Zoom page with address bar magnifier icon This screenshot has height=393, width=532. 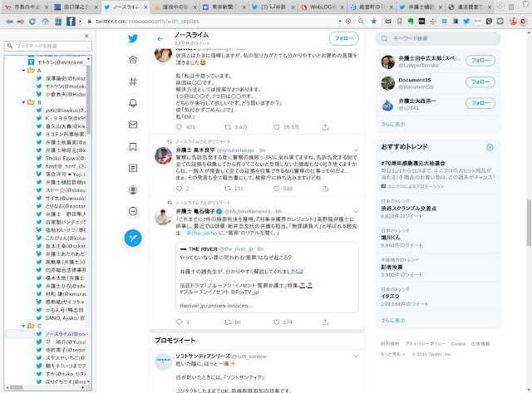click(361, 21)
